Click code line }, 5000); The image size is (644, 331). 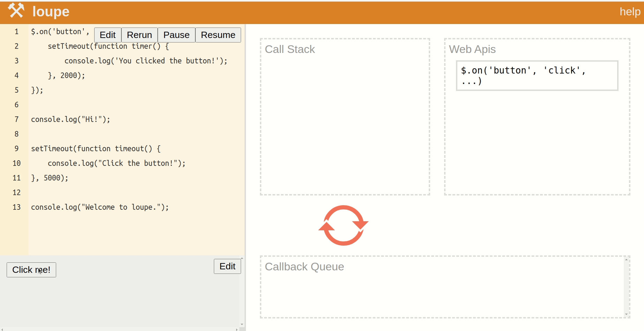[x=50, y=178]
